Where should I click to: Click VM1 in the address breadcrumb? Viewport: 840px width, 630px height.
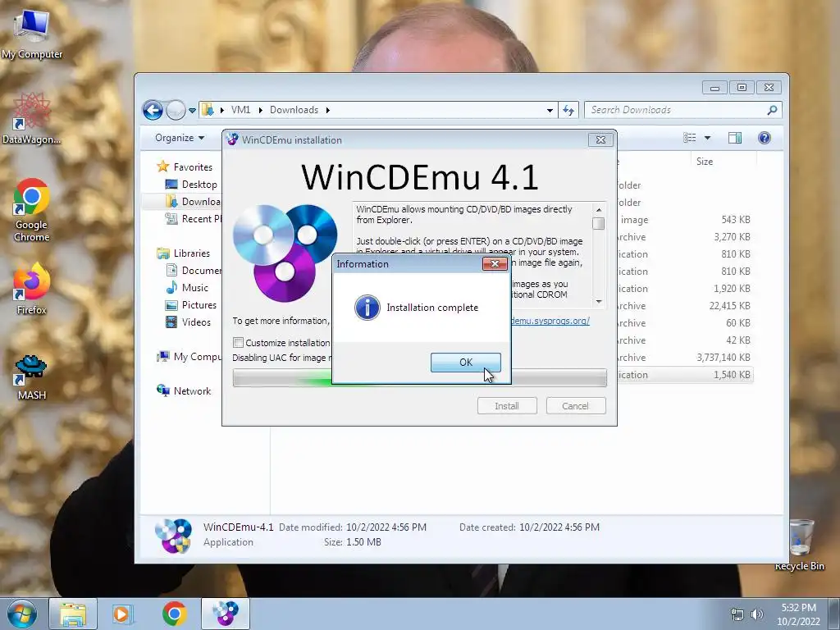click(240, 110)
